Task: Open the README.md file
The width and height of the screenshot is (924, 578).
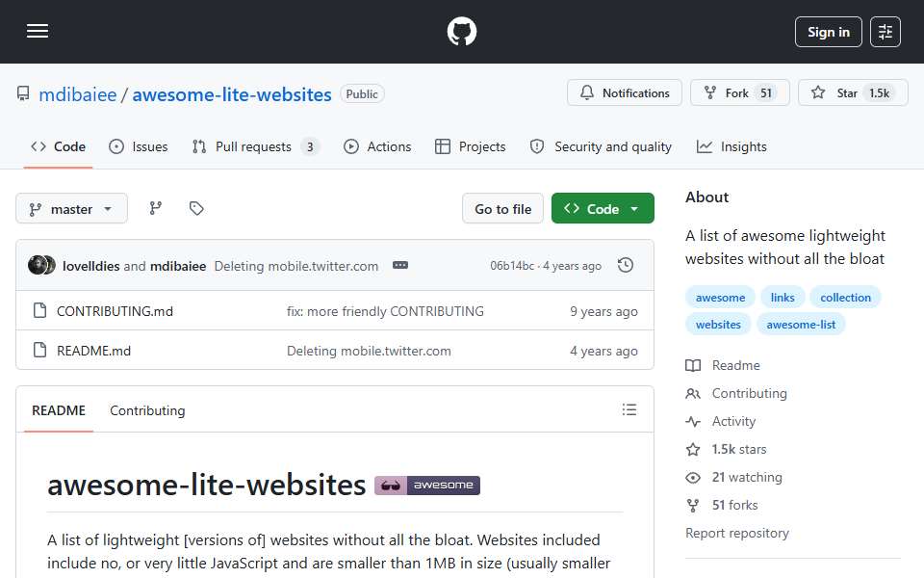Action: (93, 351)
